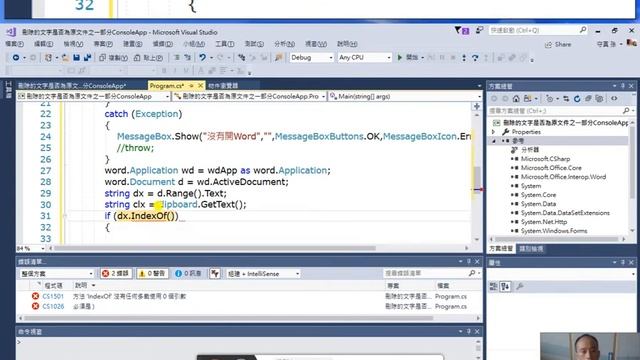Viewport: 640px width, 360px height.
Task: Click the Error List horizontal scrollbar
Action: pyautogui.click(x=229, y=318)
